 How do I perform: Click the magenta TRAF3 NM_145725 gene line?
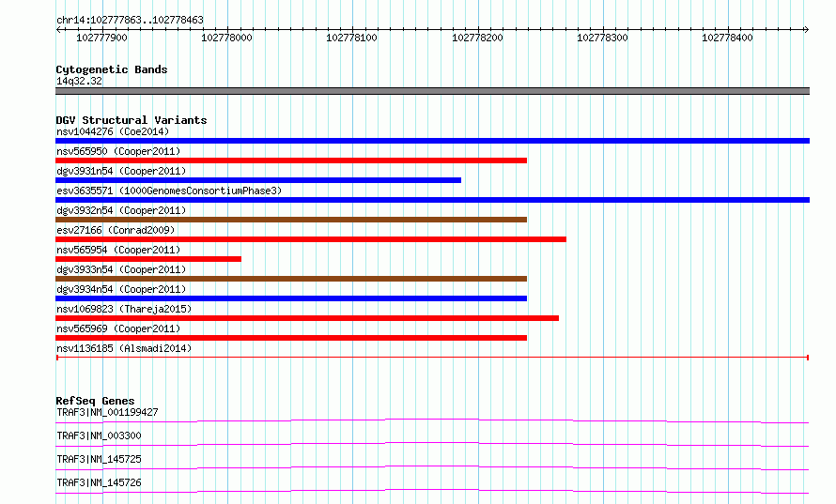click(432, 467)
